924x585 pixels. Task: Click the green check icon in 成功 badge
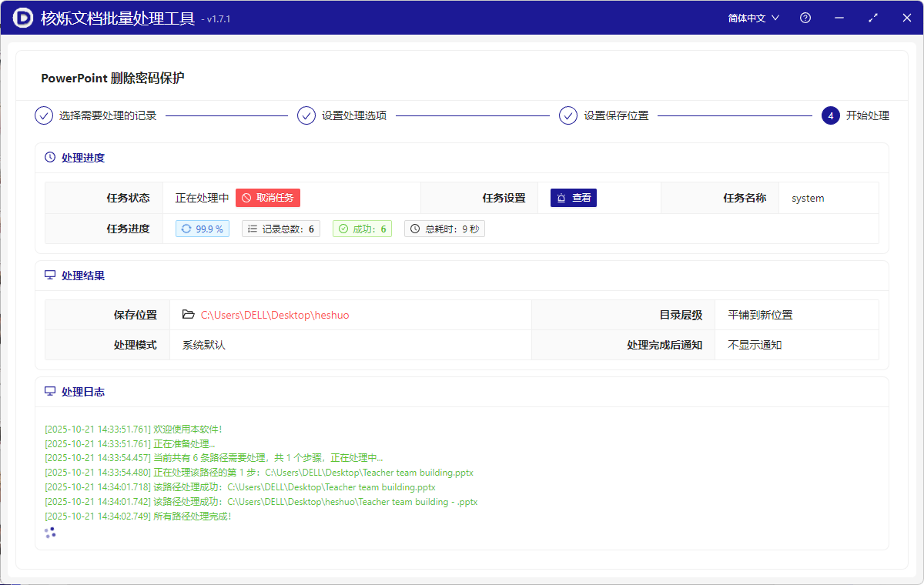(x=343, y=229)
